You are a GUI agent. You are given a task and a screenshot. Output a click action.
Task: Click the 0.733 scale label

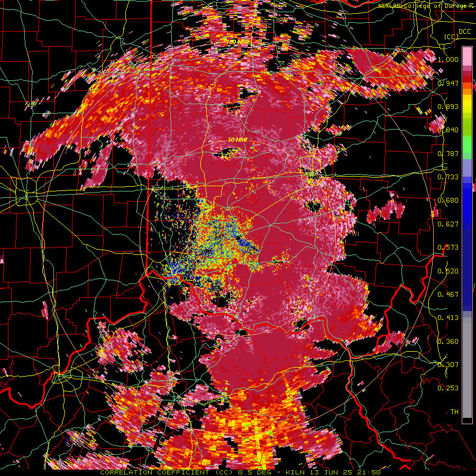pyautogui.click(x=448, y=177)
